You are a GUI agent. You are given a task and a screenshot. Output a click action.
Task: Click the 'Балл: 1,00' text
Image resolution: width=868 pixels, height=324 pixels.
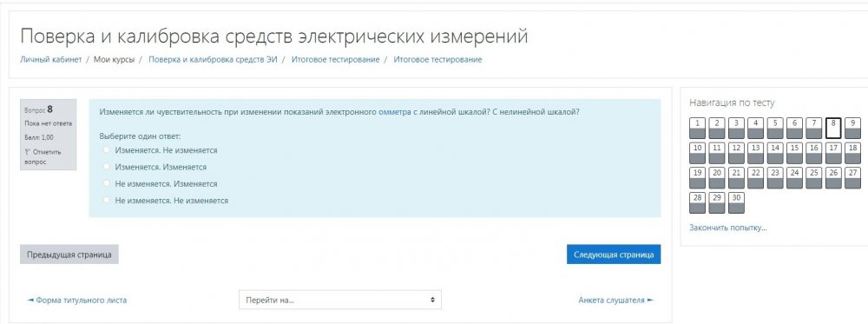point(39,137)
